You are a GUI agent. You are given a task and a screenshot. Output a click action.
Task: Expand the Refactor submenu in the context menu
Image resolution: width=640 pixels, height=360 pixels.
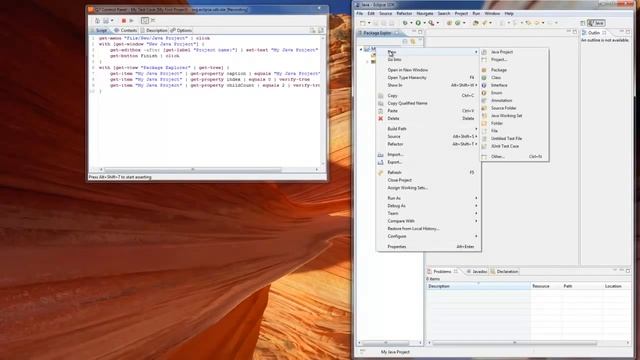coord(428,144)
